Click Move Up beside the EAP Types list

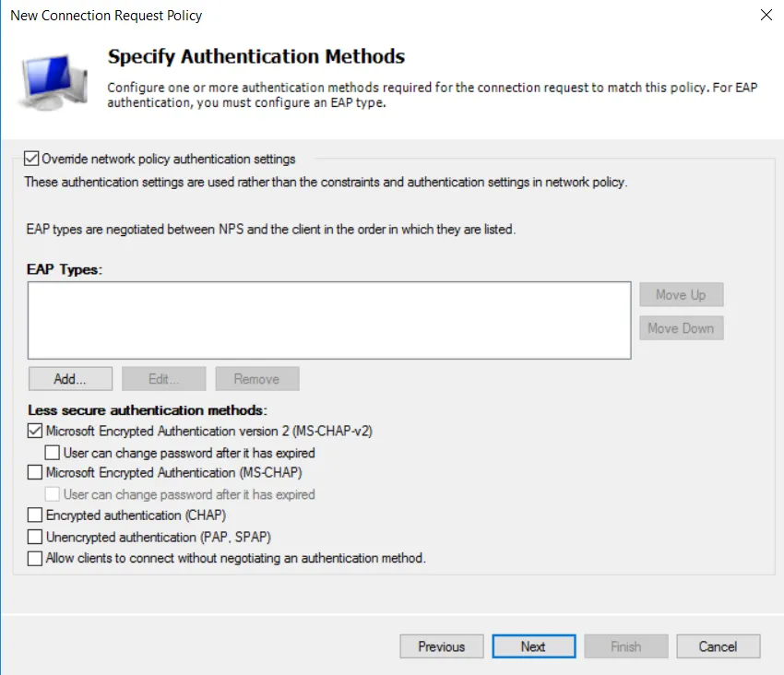point(681,294)
